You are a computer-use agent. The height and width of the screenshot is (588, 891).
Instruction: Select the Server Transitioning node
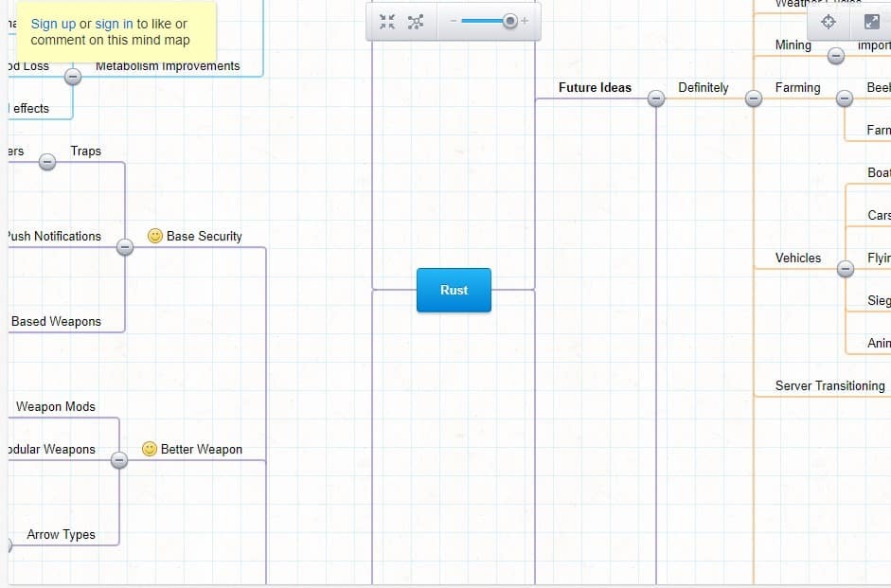pos(829,385)
